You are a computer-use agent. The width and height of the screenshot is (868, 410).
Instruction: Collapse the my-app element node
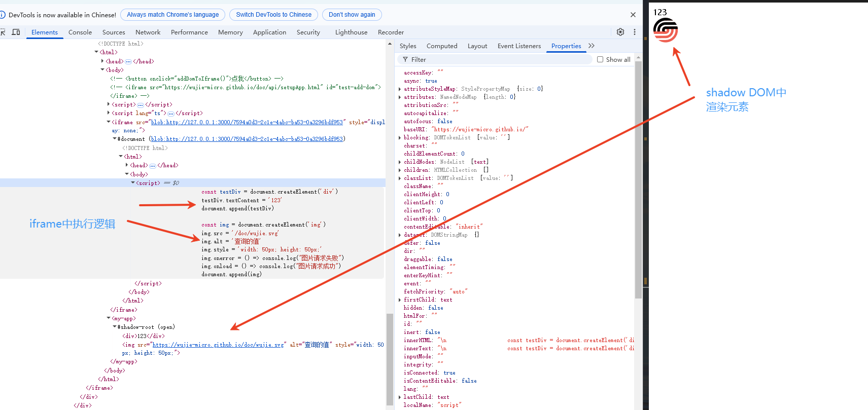click(x=109, y=318)
